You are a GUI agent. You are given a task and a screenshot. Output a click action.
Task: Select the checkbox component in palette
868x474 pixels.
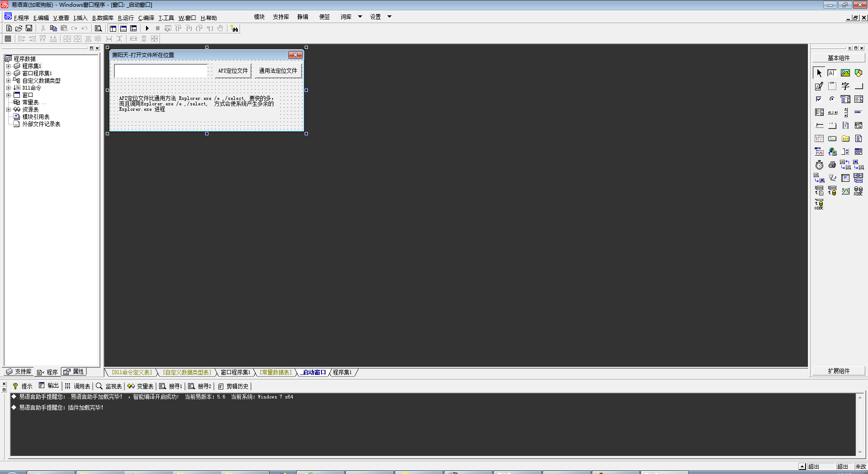[819, 99]
